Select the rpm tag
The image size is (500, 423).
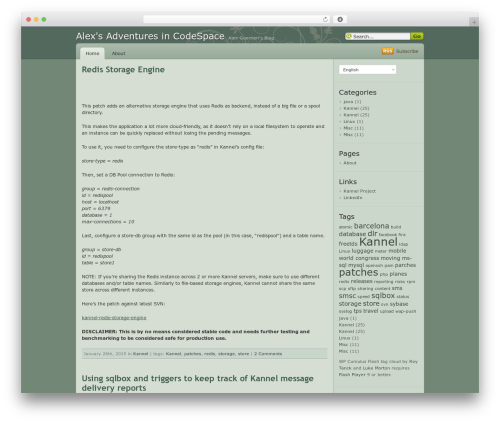[x=411, y=282]
